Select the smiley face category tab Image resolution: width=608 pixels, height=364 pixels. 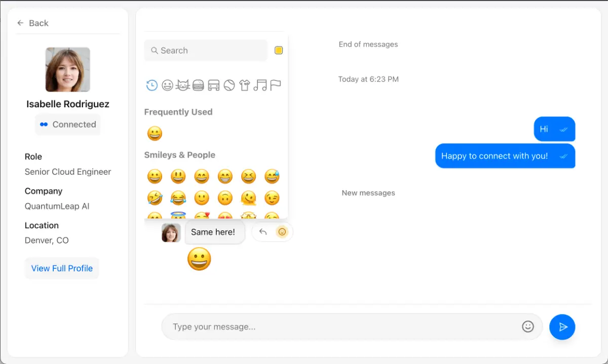(x=167, y=86)
